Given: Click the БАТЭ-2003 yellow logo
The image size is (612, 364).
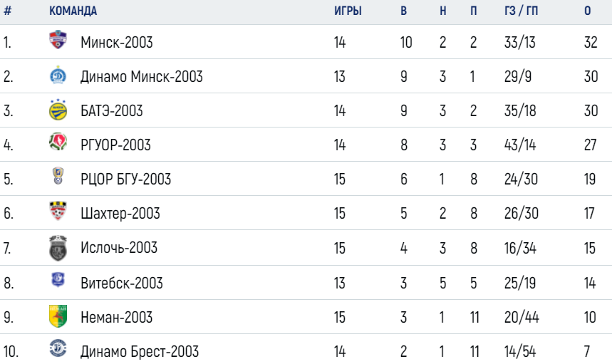Looking at the screenshot, I should (x=58, y=110).
